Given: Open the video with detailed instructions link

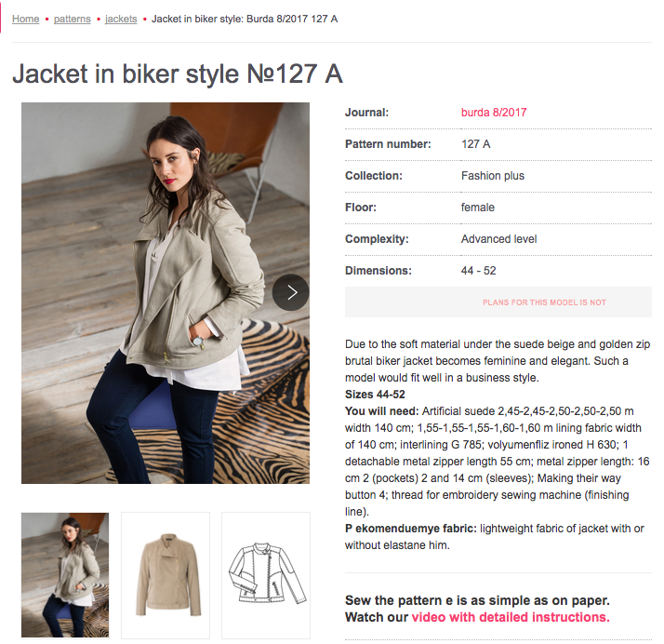Looking at the screenshot, I should pos(511,617).
